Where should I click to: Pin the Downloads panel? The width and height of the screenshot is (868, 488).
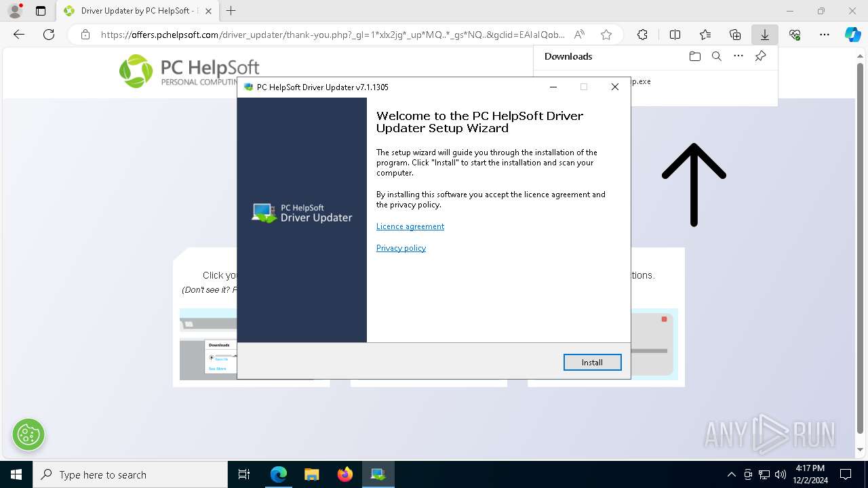tap(760, 56)
